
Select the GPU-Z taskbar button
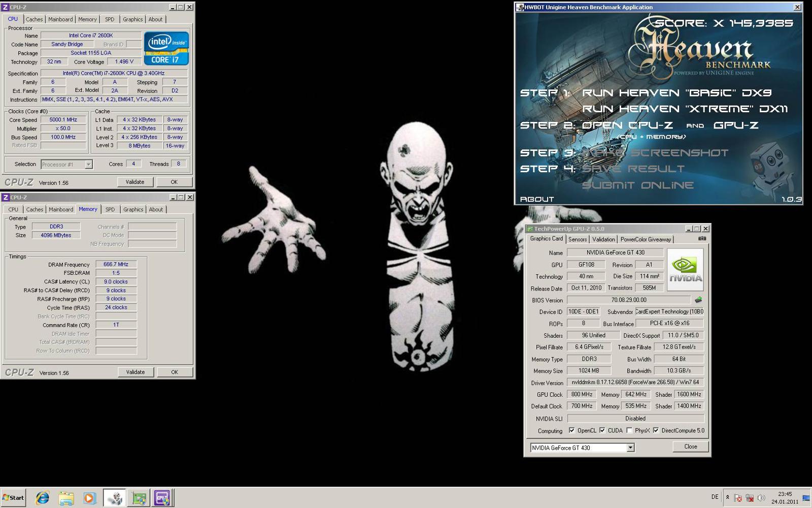[x=139, y=498]
